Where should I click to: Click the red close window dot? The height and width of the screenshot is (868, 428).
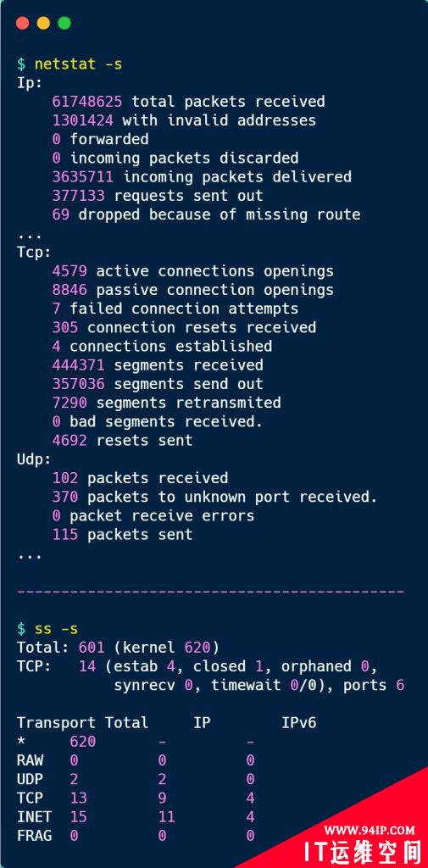point(22,23)
